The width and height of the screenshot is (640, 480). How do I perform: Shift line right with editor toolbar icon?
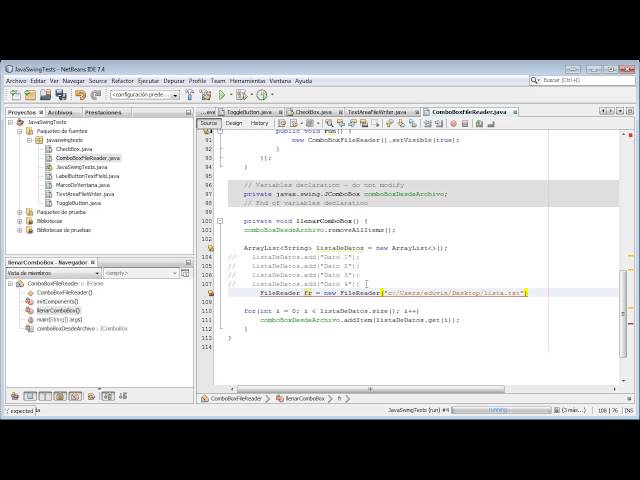coord(439,123)
